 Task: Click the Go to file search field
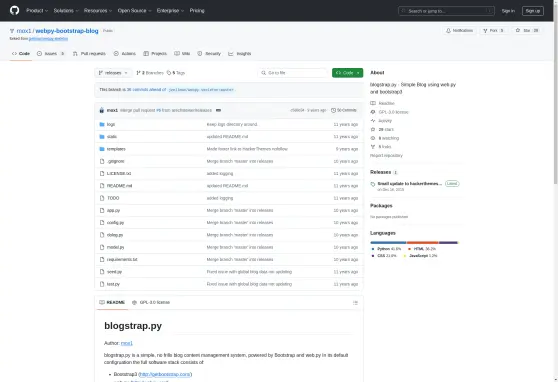293,73
